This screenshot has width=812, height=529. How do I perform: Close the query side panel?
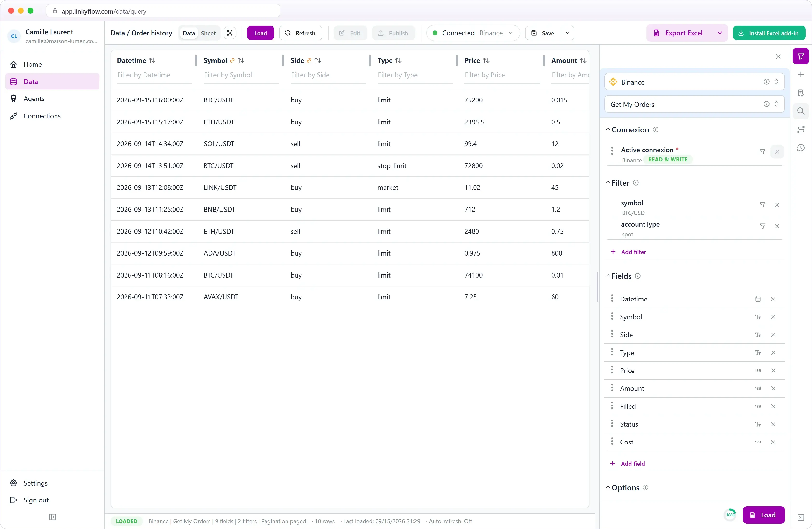(778, 57)
